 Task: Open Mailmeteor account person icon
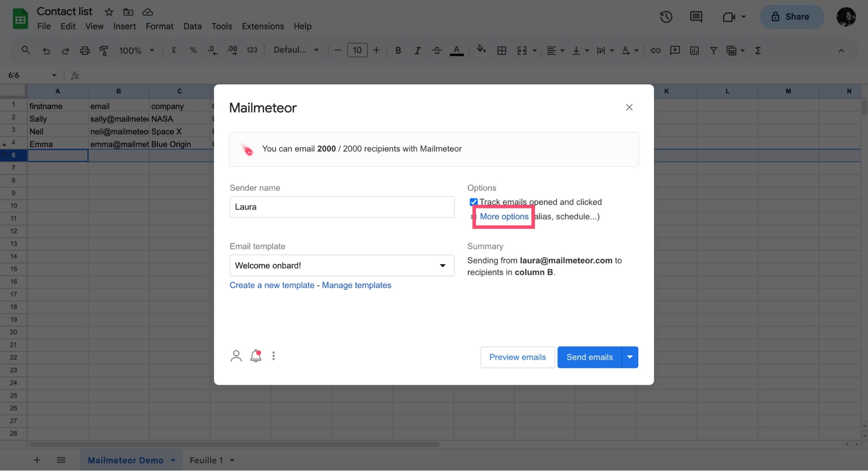[236, 356]
